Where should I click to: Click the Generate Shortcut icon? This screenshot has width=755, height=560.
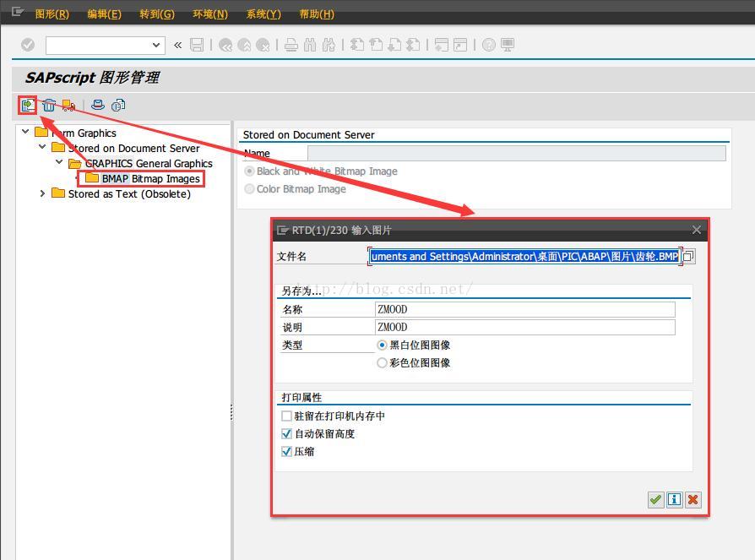[460, 45]
